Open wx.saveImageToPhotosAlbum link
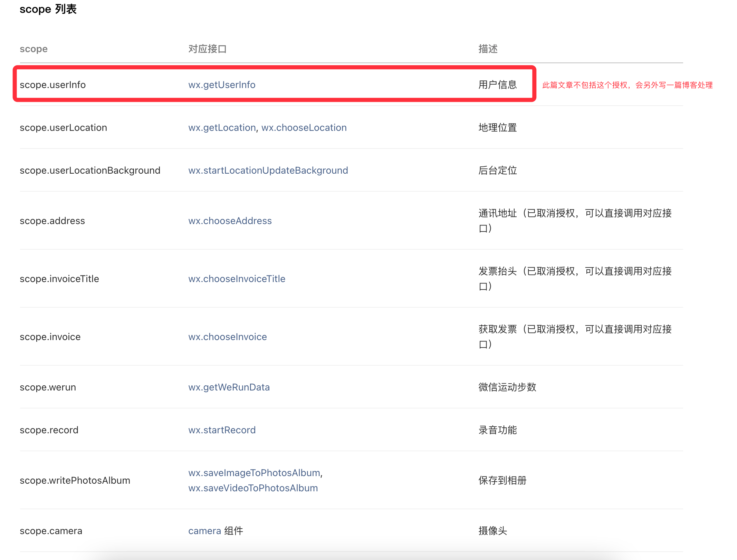The image size is (737, 560). (254, 473)
